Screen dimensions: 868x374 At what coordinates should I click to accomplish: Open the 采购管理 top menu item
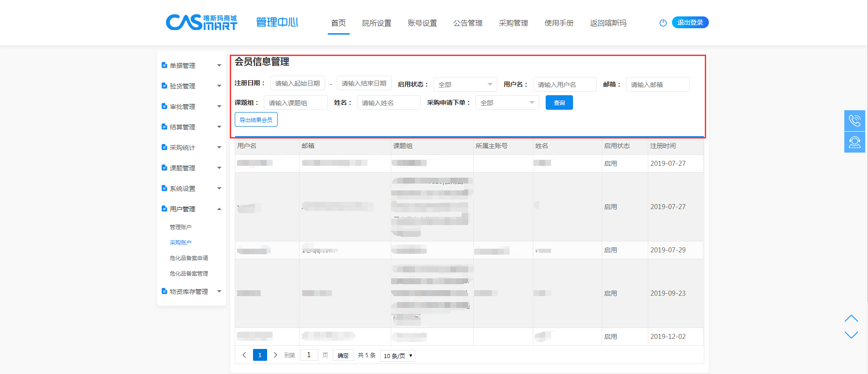tap(513, 23)
